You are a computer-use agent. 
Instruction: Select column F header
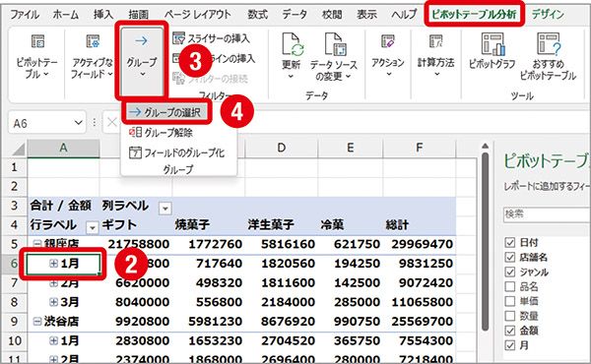tap(420, 148)
